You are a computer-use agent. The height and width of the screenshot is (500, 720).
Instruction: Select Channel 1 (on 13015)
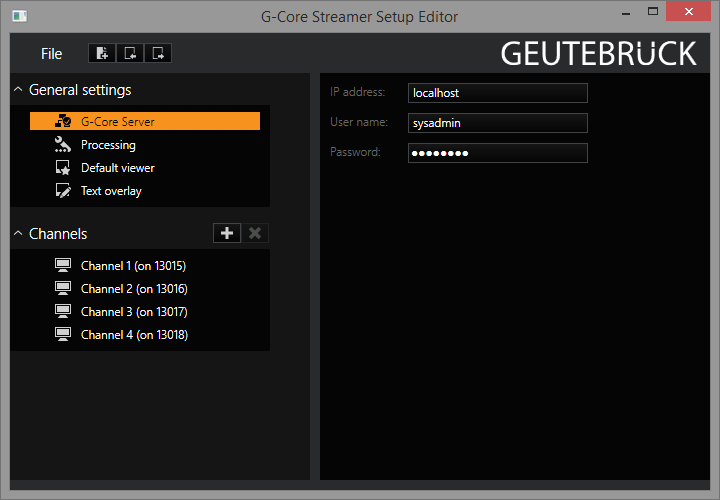(x=133, y=266)
